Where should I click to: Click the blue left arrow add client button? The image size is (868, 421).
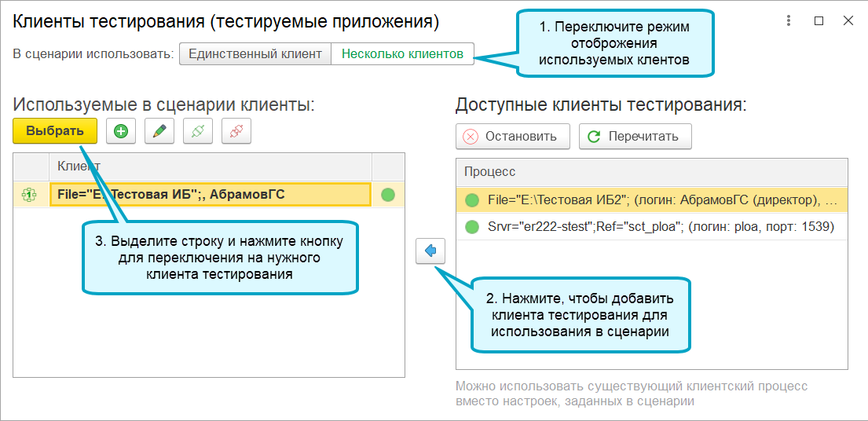[x=430, y=251]
